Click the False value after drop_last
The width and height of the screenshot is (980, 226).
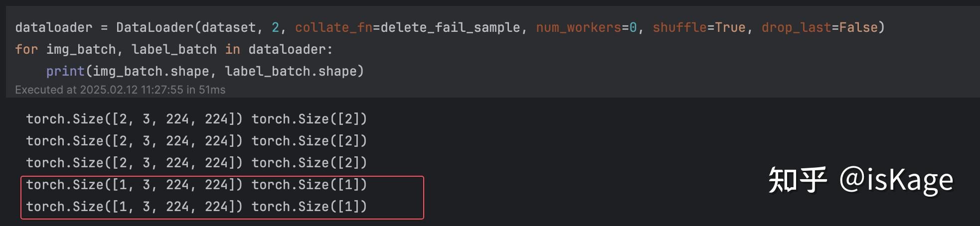(858, 27)
